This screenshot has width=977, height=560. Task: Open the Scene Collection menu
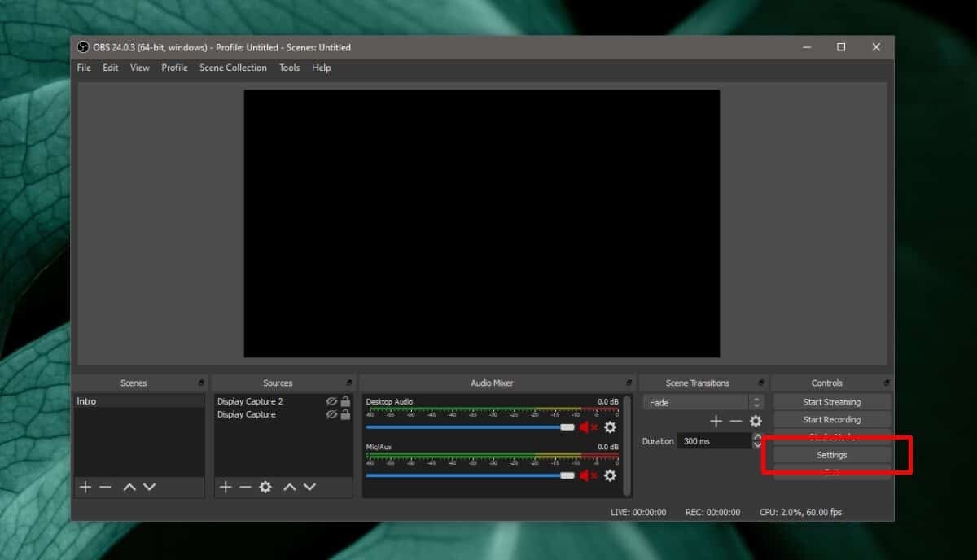pyautogui.click(x=233, y=68)
